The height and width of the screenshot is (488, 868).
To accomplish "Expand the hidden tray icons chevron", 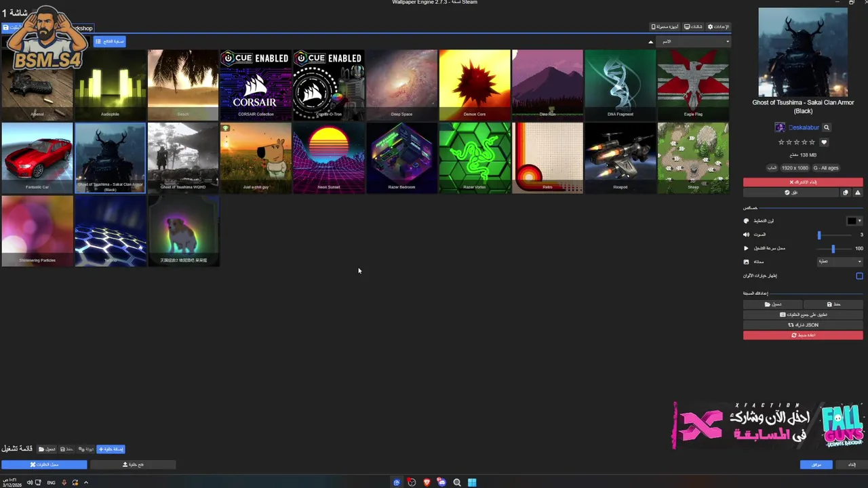I will pyautogui.click(x=86, y=483).
